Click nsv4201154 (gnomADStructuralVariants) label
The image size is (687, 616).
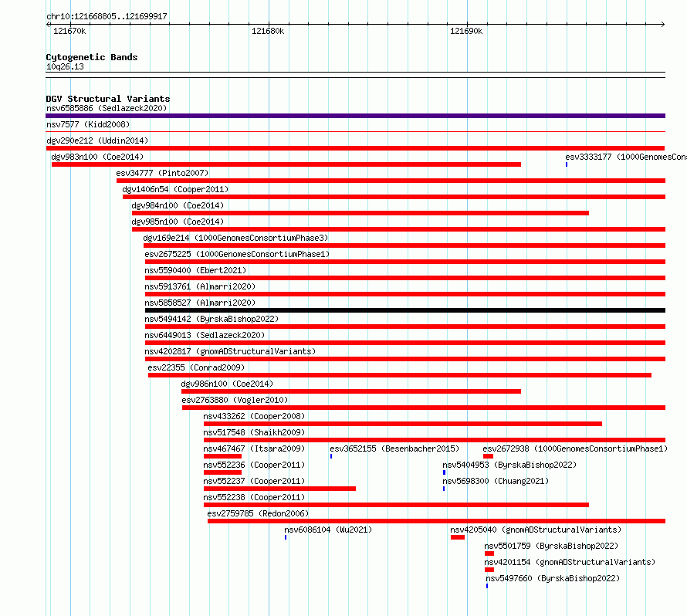(570, 562)
